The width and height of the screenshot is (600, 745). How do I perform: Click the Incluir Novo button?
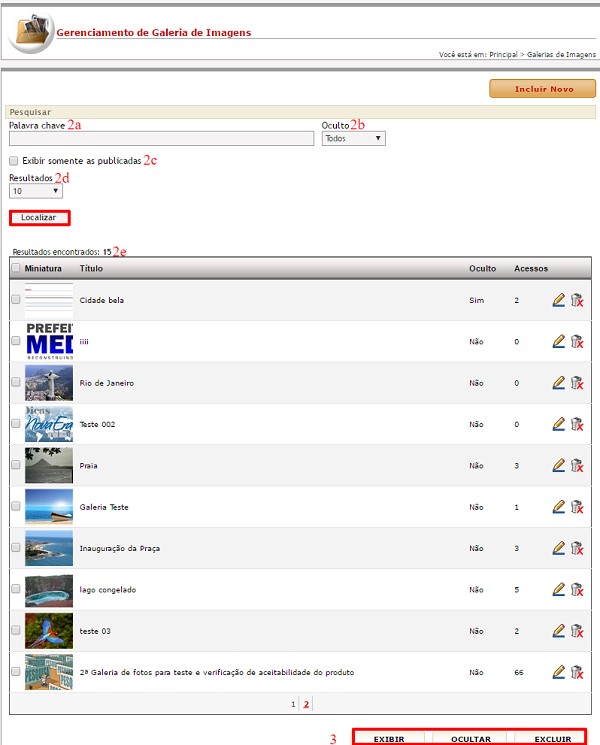click(543, 89)
